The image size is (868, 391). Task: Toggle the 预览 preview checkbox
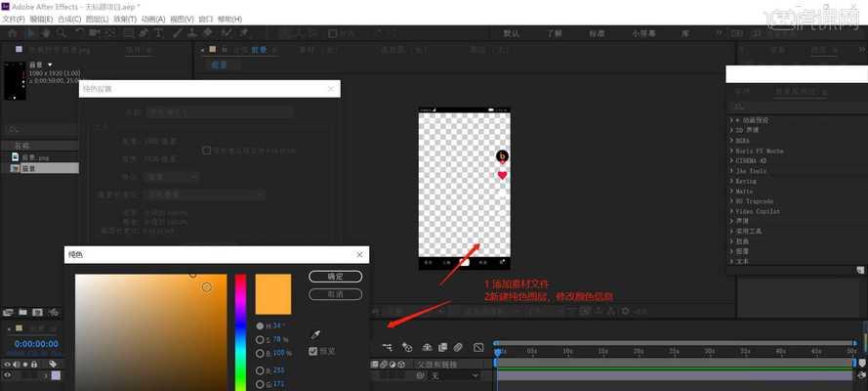[x=313, y=351]
